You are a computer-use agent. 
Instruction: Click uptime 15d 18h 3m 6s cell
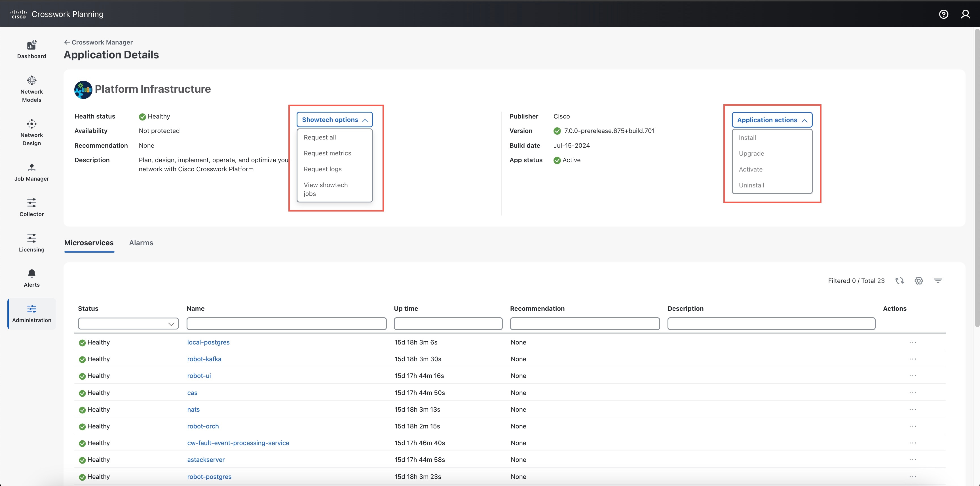tap(416, 342)
